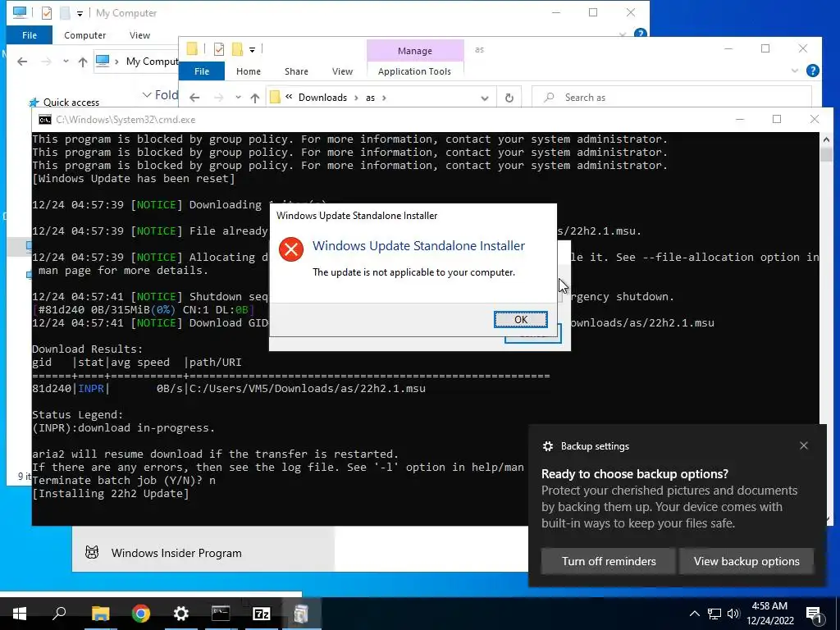Open File tab in Downloads as window
Screen dimensions: 840x630
(x=202, y=71)
